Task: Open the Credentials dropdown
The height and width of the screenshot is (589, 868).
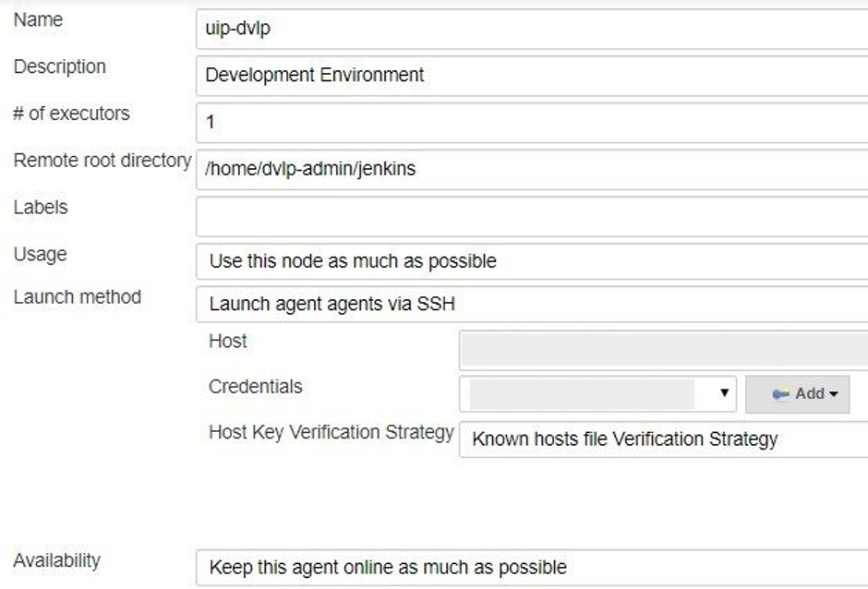Action: [x=597, y=394]
